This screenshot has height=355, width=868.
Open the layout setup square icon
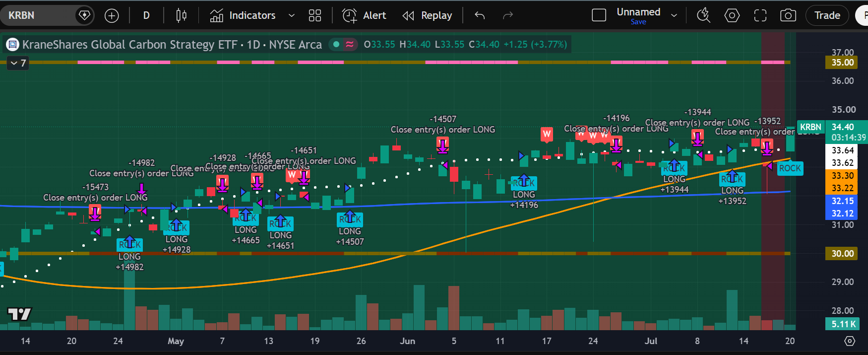pos(599,15)
